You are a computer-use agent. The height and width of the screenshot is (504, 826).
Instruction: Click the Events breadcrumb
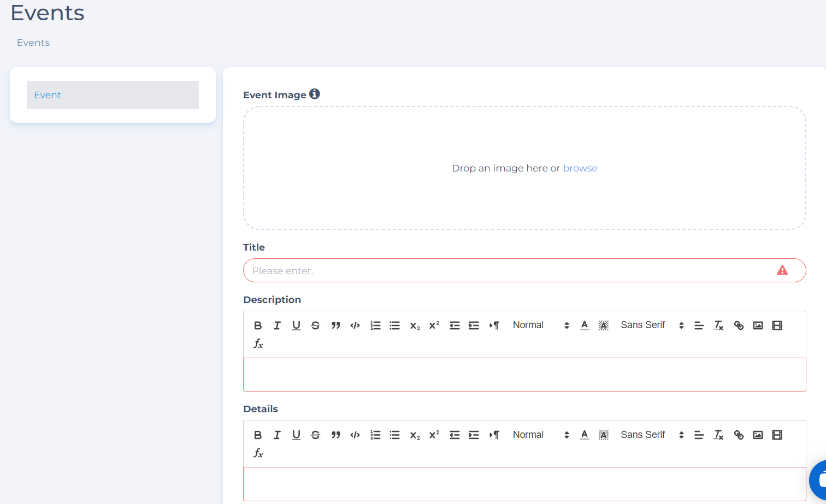(33, 43)
